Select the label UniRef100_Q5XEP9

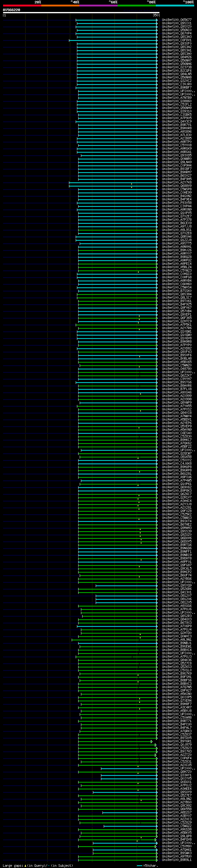point(177,426)
